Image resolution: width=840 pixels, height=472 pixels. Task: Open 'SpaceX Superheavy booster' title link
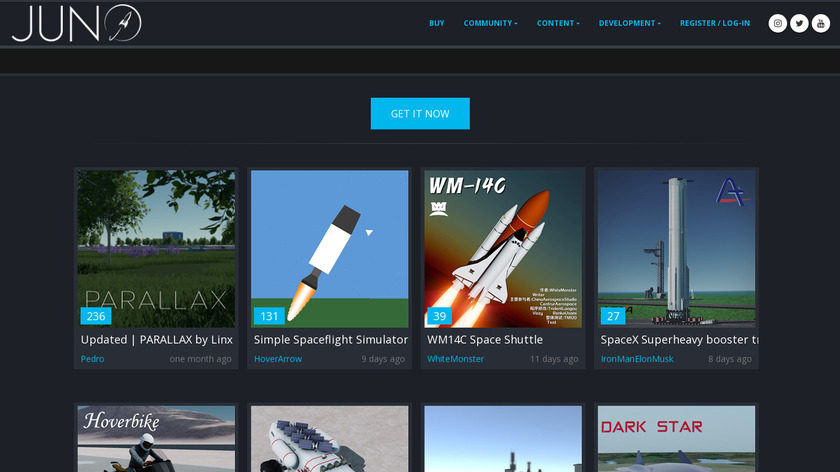(679, 340)
